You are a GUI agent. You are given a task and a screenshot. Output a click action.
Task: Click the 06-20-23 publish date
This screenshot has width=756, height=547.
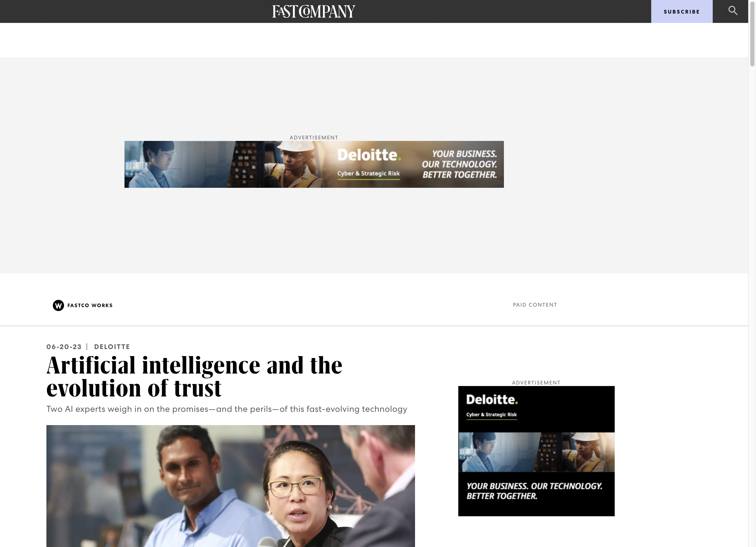click(x=64, y=347)
